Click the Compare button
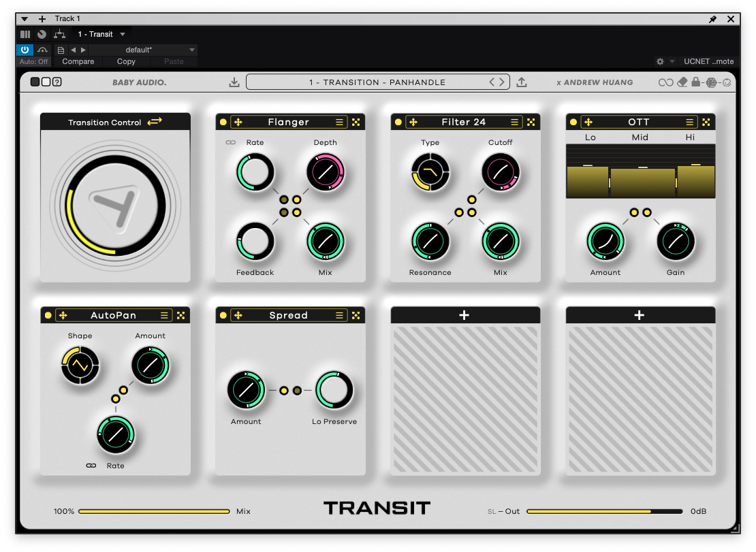This screenshot has height=552, width=756. pos(78,62)
